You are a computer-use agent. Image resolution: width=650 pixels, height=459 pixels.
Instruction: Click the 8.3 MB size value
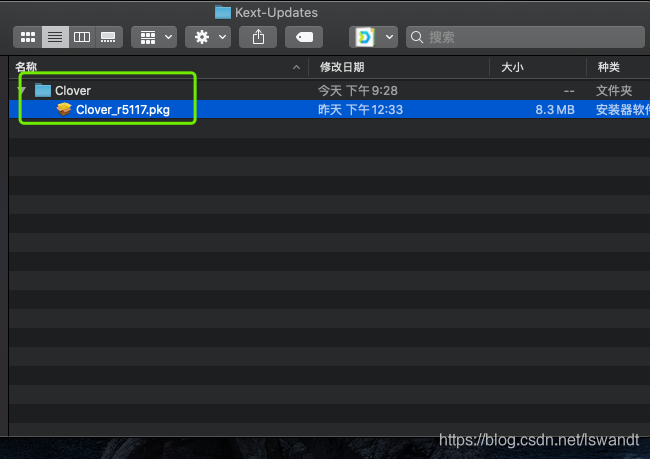pos(555,109)
